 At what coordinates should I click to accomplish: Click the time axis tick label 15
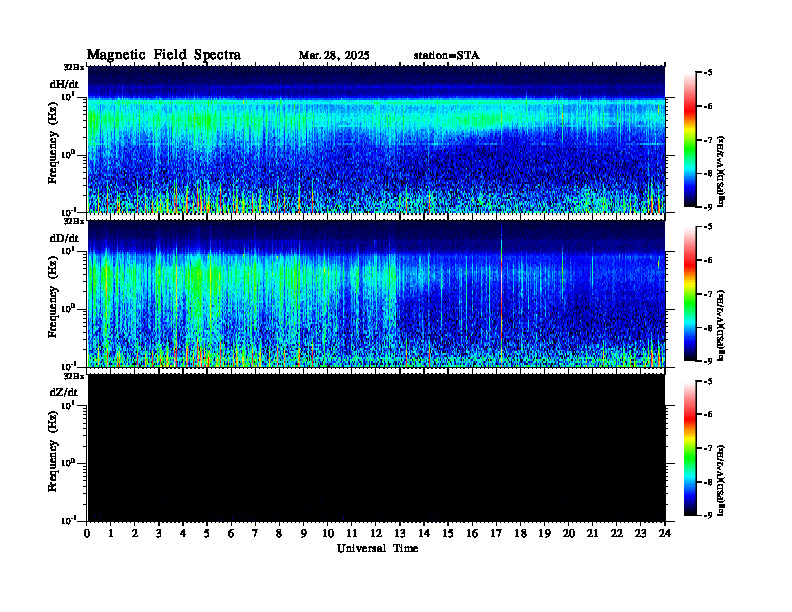448,533
